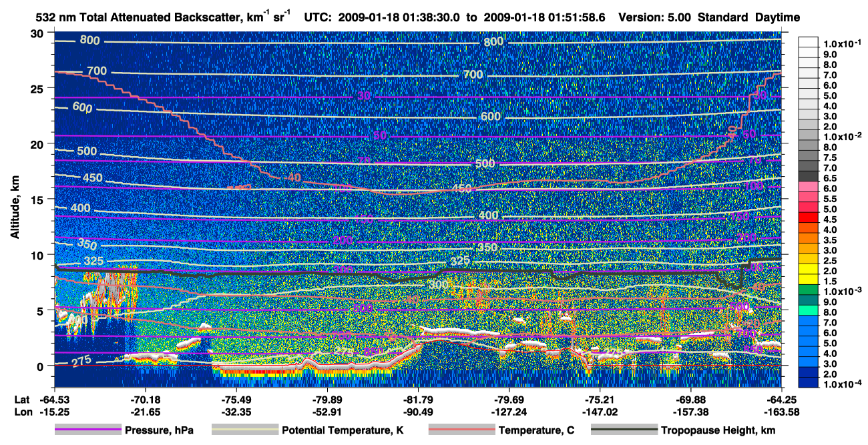Click the Potential Temperature legend line swatch
This screenshot has height=445, width=868.
tap(245, 430)
